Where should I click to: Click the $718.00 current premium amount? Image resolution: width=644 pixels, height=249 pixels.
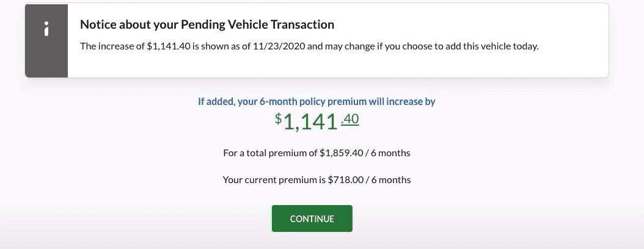[345, 179]
